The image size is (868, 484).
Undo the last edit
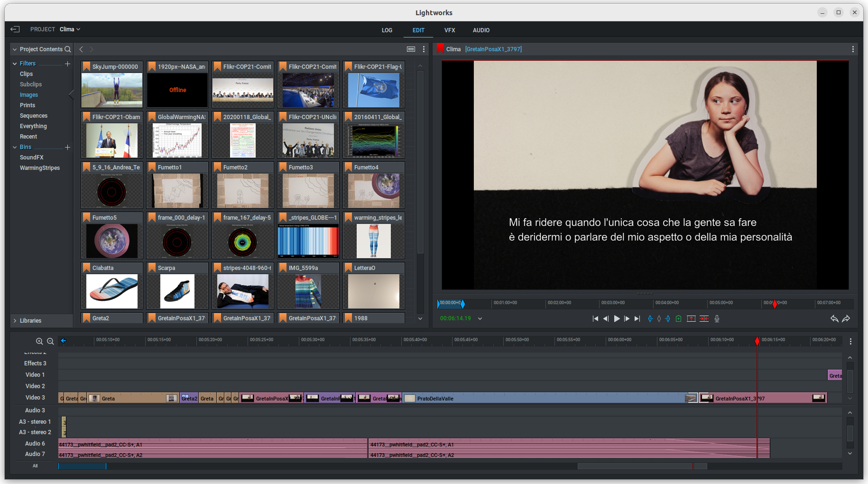pos(834,319)
